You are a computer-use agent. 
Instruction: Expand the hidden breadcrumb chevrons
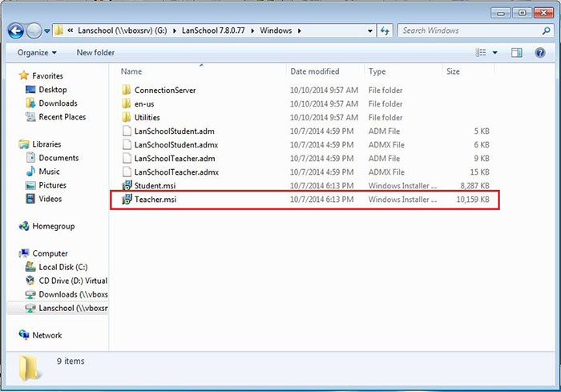click(x=71, y=30)
